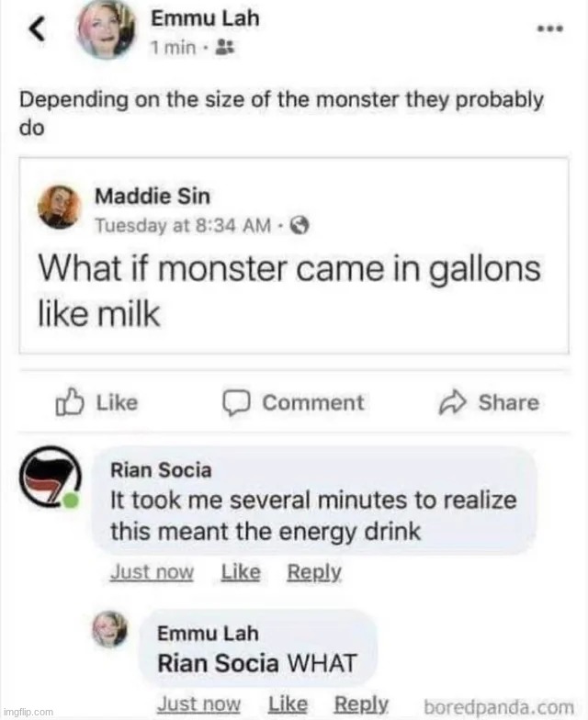The width and height of the screenshot is (588, 720).
Task: Like Emmu Lah's WHAT reply
Action: point(288,704)
